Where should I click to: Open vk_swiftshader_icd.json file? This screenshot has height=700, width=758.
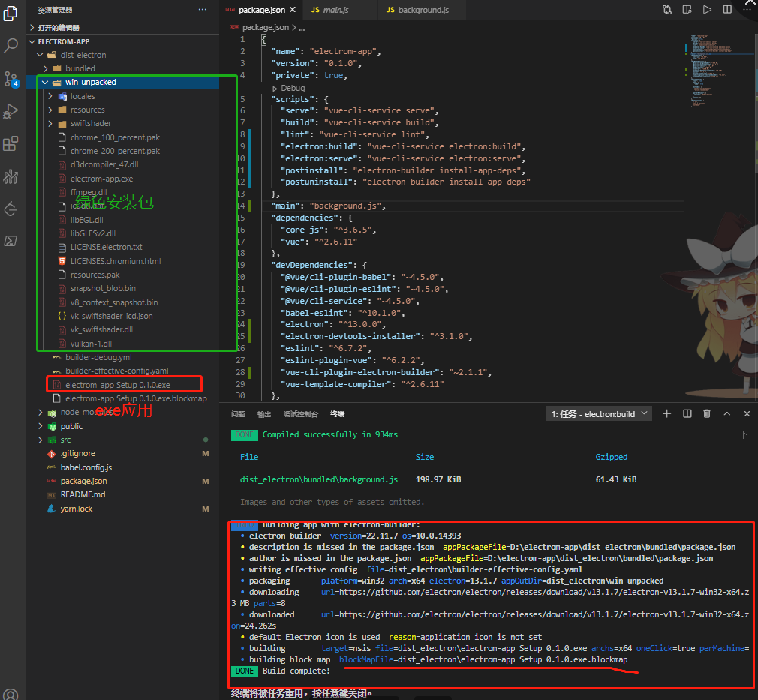click(123, 316)
